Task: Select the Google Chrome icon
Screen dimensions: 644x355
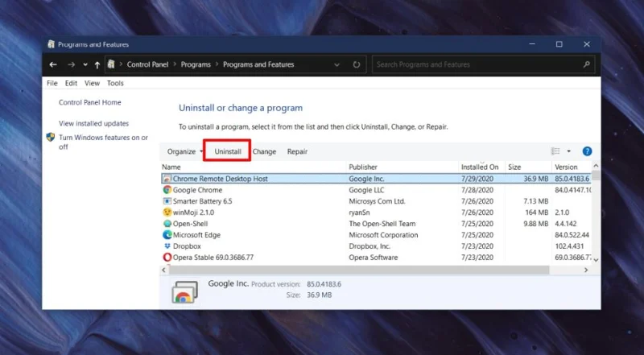Action: 167,190
